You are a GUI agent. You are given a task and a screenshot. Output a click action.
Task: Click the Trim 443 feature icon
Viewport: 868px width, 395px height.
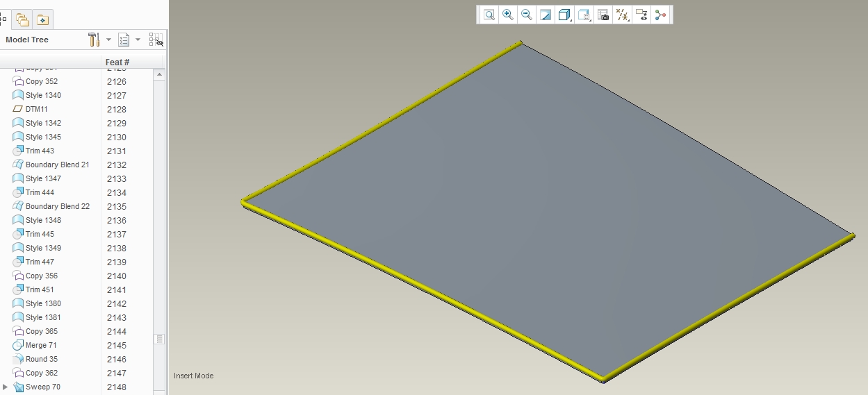(19, 151)
